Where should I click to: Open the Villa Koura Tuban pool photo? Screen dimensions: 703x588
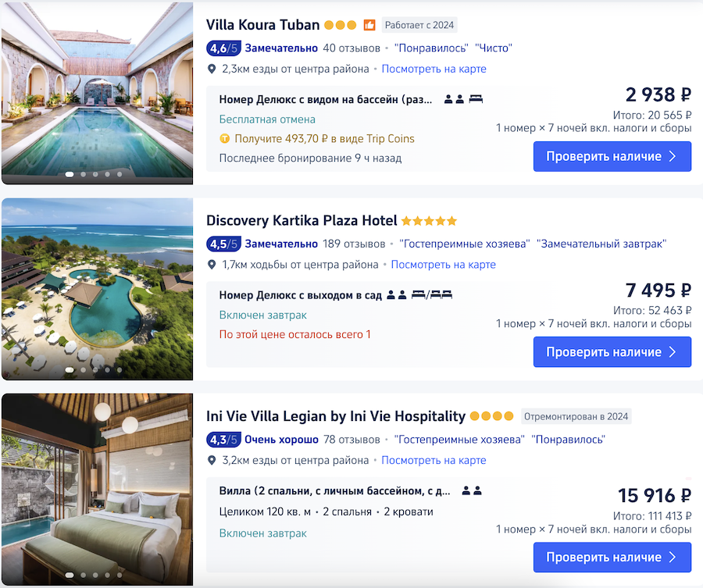[97, 94]
